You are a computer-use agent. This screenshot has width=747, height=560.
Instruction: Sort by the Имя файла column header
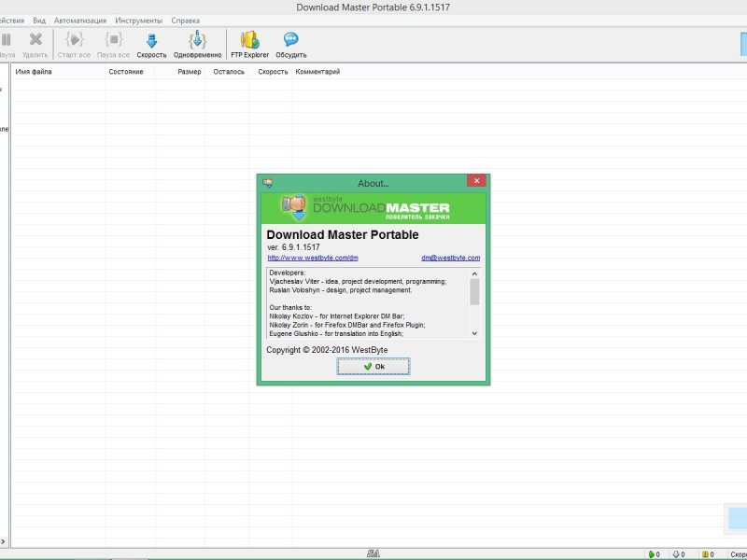pos(58,72)
